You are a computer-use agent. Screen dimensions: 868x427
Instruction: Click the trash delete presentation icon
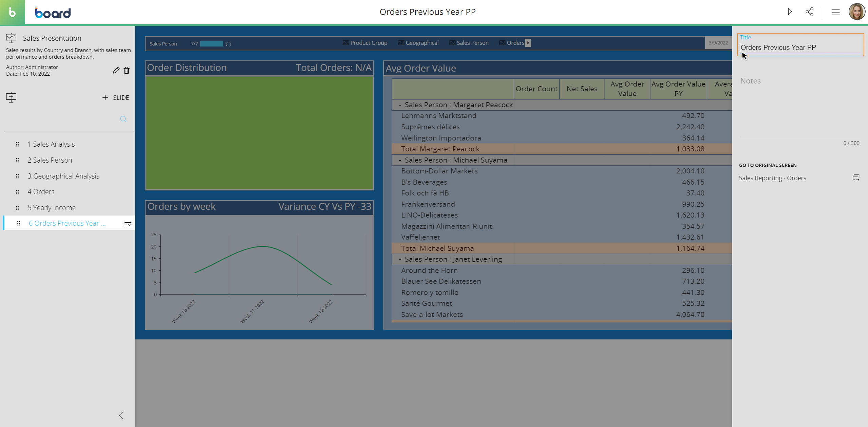(x=127, y=70)
